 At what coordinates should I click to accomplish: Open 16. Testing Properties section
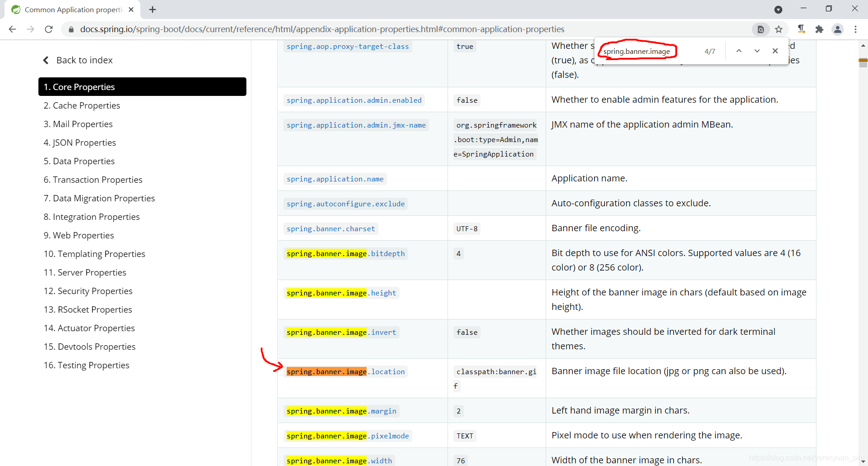[86, 365]
